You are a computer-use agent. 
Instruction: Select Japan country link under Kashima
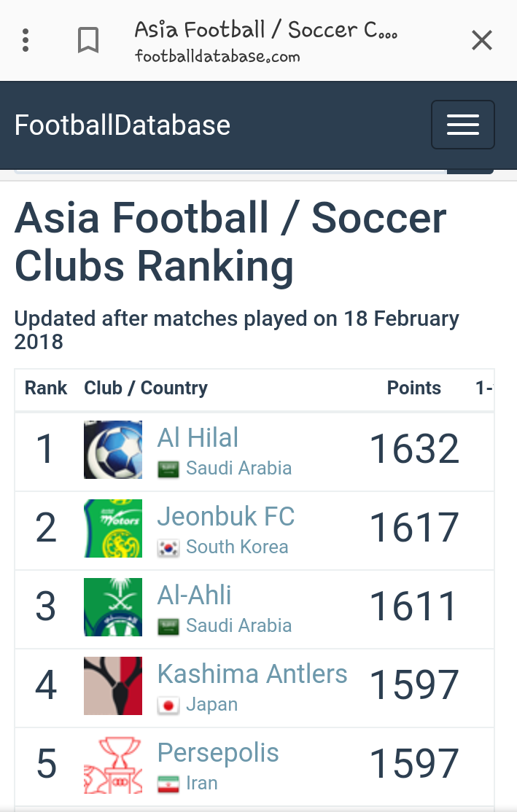198,705
